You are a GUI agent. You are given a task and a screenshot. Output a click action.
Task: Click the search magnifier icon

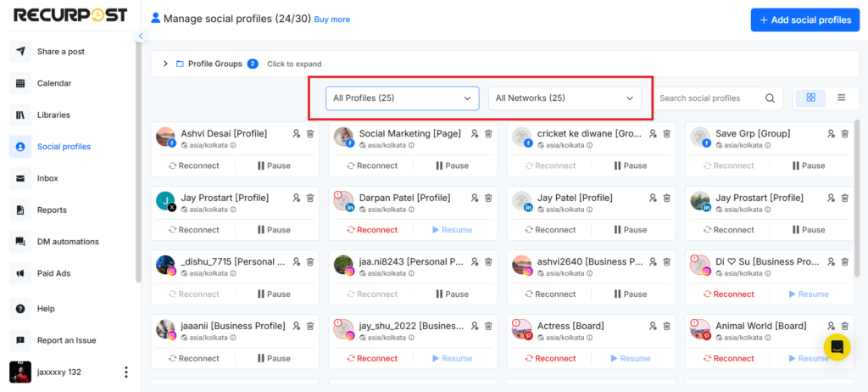[x=770, y=98]
